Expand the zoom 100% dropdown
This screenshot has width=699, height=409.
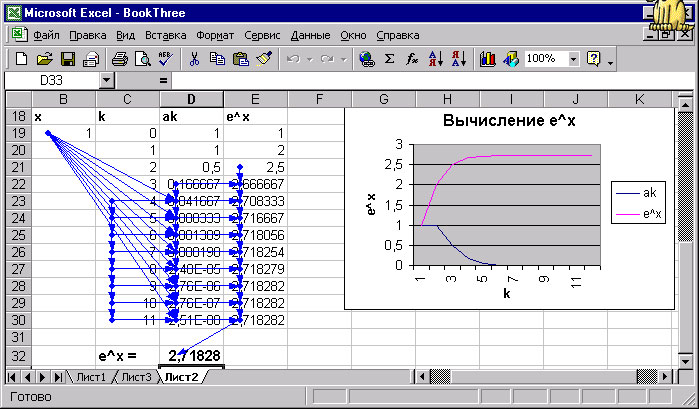pyautogui.click(x=574, y=59)
